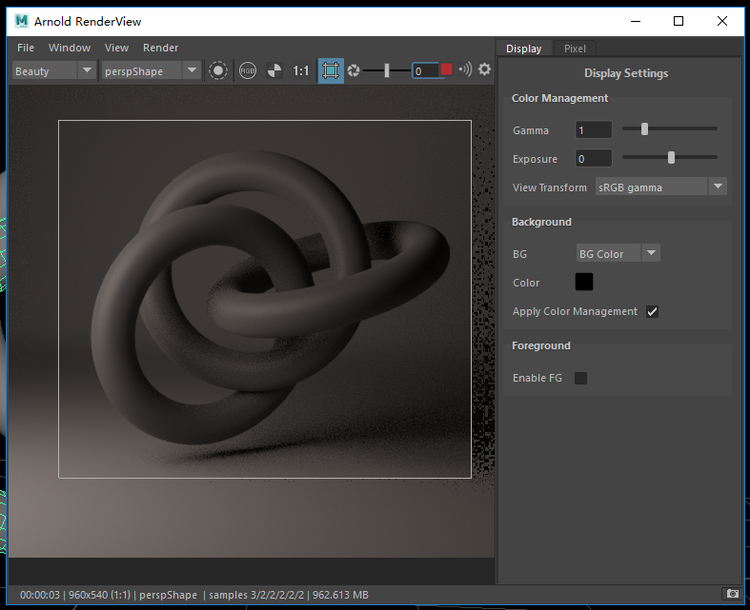Expand the perspShape camera dropdown
Image resolution: width=750 pixels, height=610 pixels.
coord(151,71)
